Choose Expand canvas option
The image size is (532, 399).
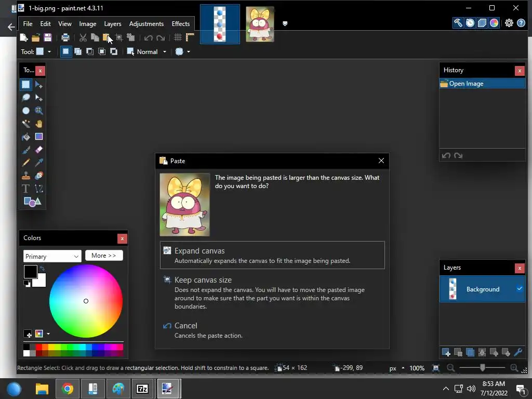(272, 255)
